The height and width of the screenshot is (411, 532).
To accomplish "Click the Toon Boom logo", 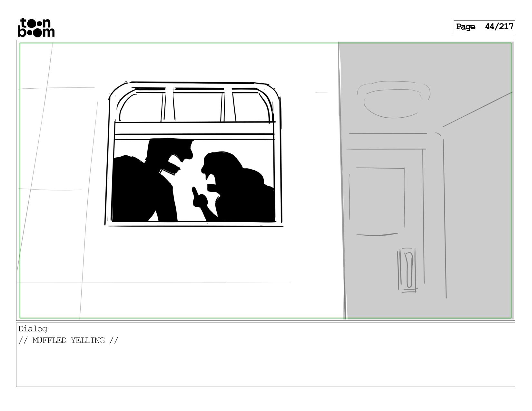I will click(36, 27).
